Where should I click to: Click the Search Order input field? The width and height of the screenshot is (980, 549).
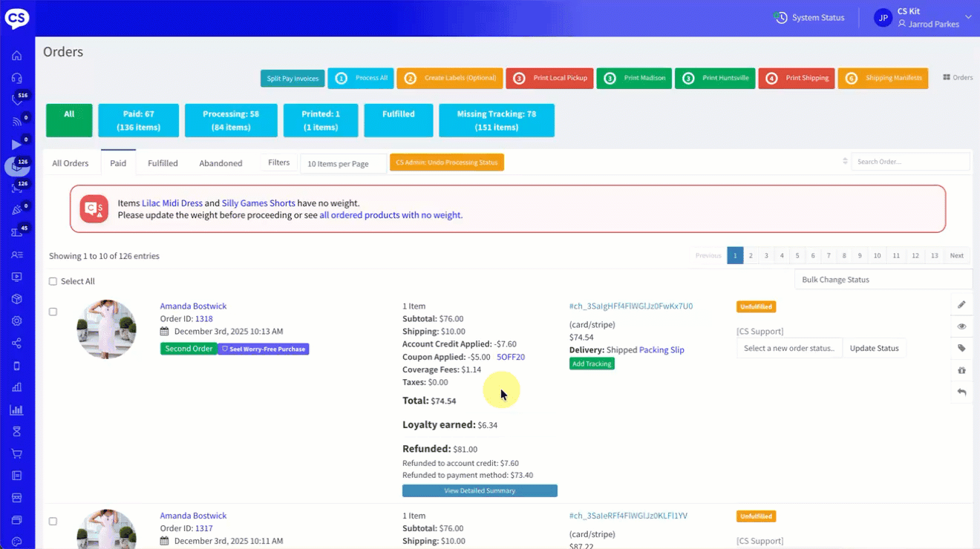click(x=910, y=162)
